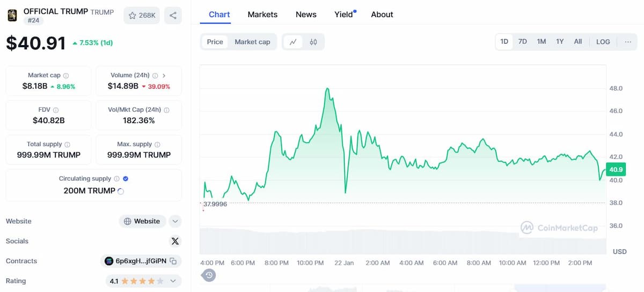The image size is (644, 292).
Task: Open the chart more options ellipsis menu
Action: pos(628,41)
